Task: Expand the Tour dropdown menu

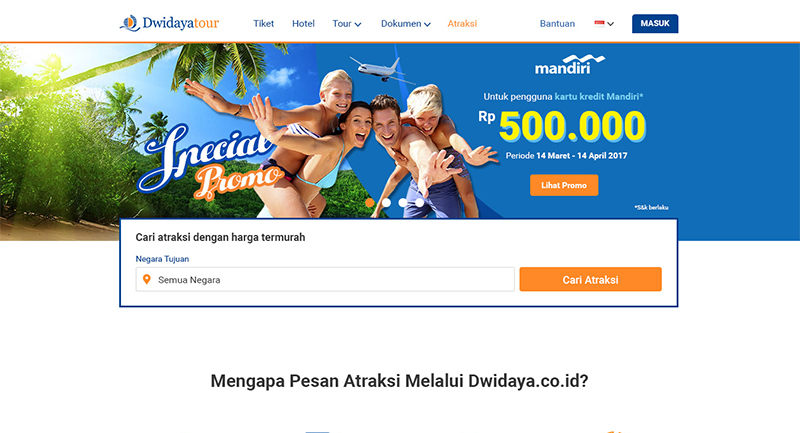Action: coord(347,23)
